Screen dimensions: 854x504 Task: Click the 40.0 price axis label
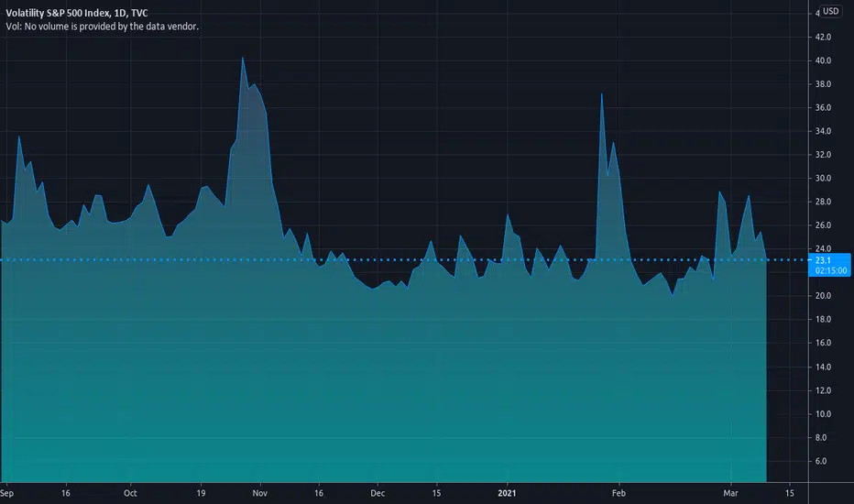823,60
